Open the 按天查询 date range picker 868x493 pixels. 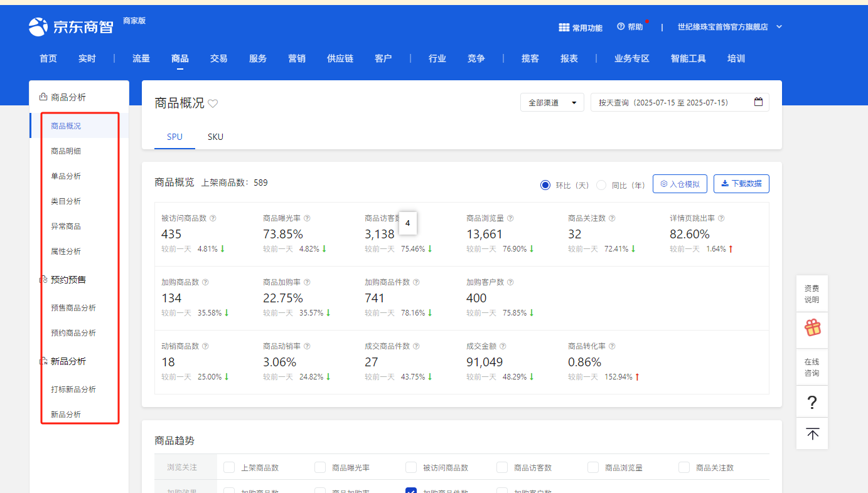(672, 102)
